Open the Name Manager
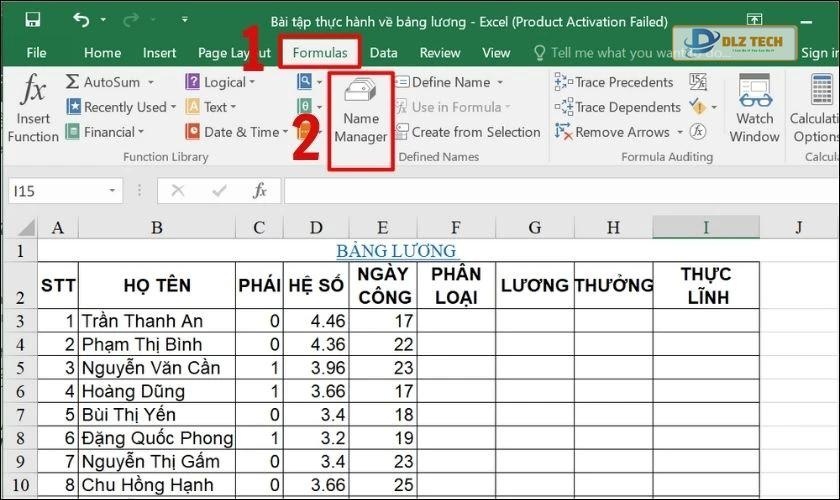Screen dimensions: 840x500 pyautogui.click(x=360, y=113)
